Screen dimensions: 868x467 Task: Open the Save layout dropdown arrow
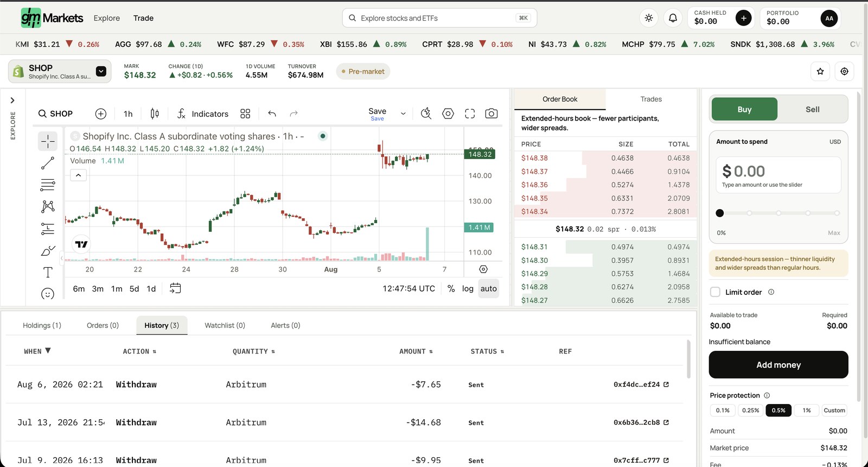[x=403, y=113]
